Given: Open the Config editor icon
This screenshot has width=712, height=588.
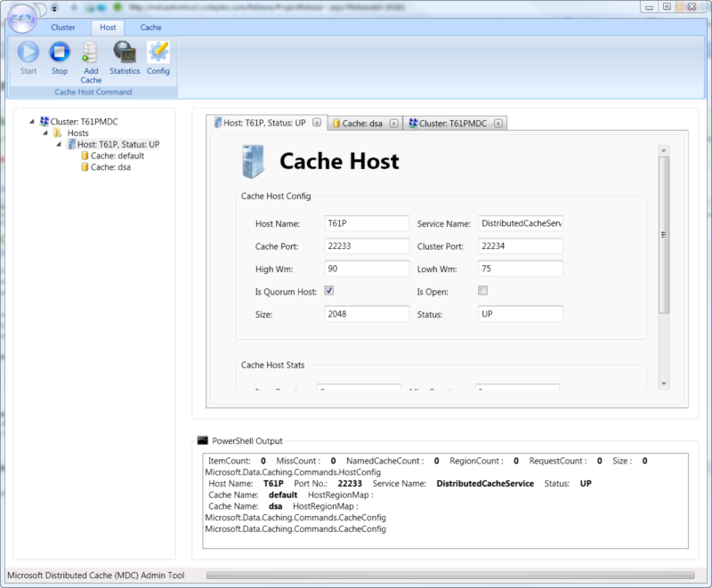Looking at the screenshot, I should (x=158, y=52).
